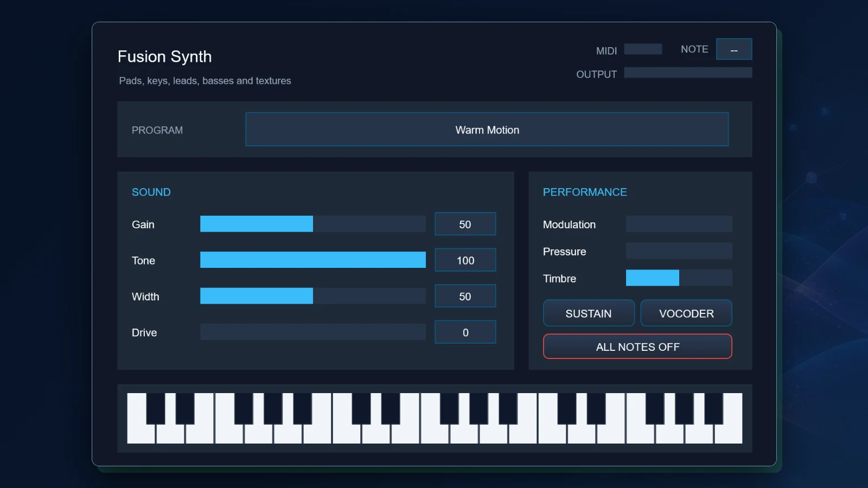
Task: Click the PERFORMANCE section heading
Action: point(585,192)
